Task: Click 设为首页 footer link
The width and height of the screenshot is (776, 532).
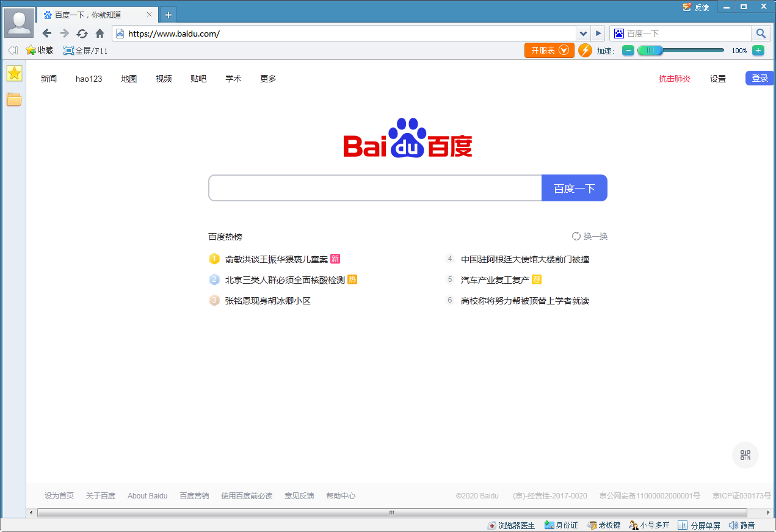Action: point(59,496)
